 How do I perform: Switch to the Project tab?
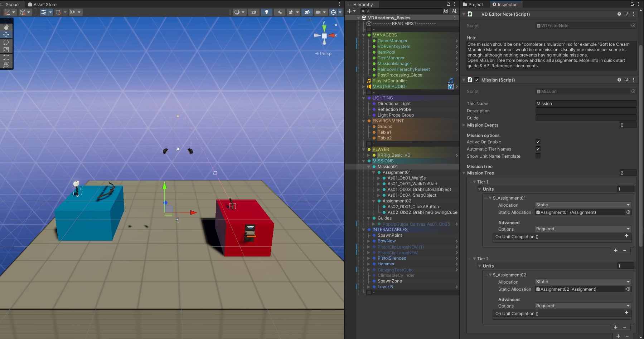pyautogui.click(x=473, y=4)
